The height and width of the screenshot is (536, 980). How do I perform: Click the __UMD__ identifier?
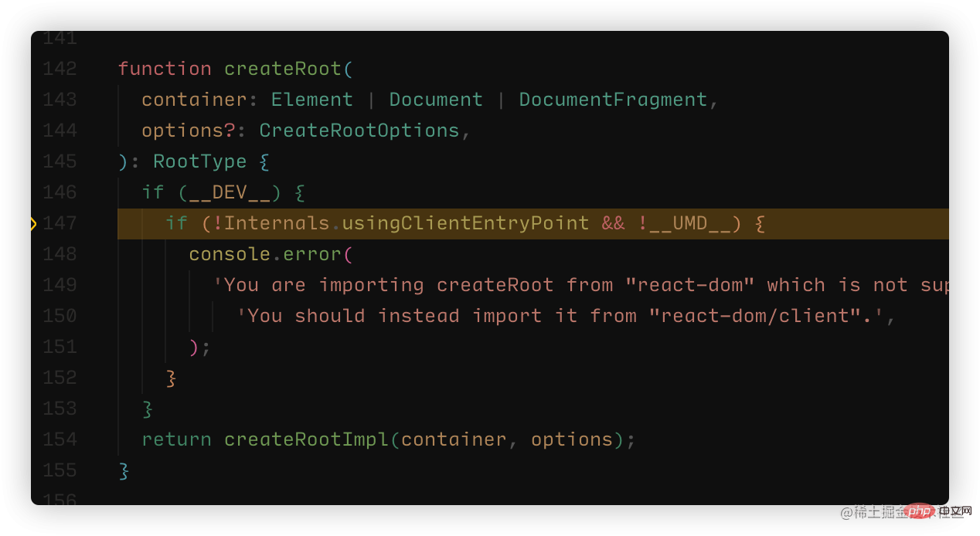[690, 223]
